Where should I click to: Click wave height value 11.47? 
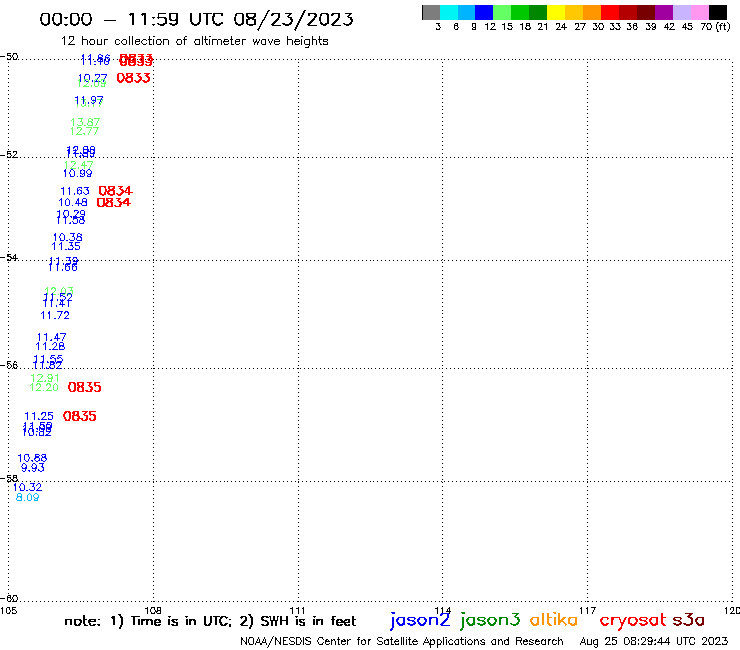(x=51, y=337)
